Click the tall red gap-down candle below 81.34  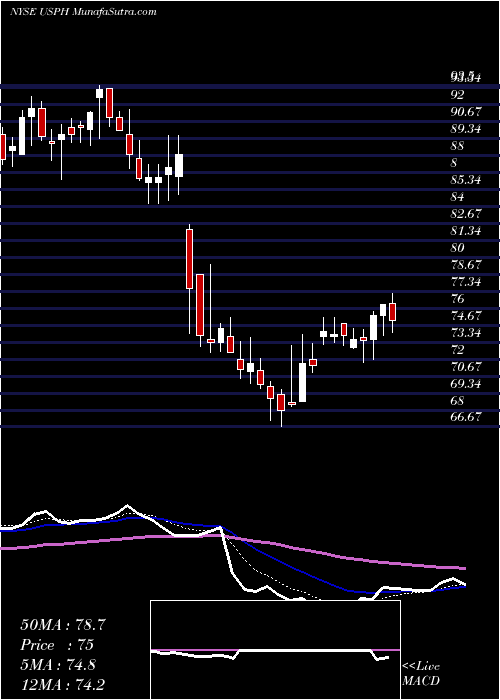190,259
